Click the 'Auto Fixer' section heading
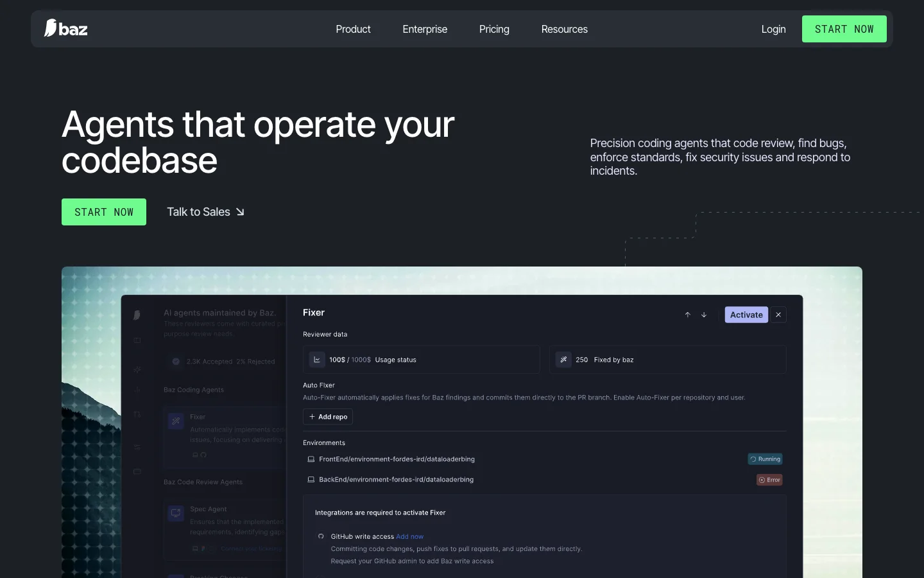924x578 pixels. [319, 385]
